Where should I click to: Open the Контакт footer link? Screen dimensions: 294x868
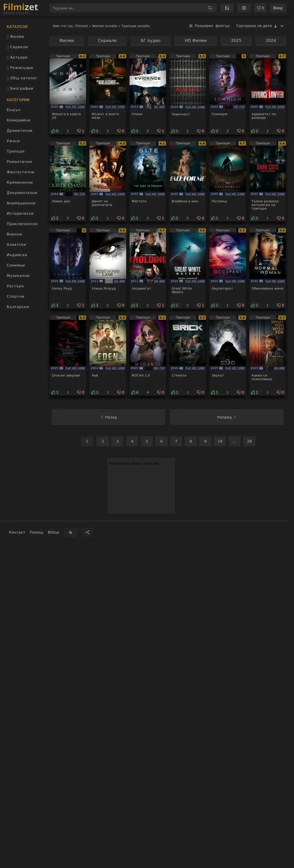coord(17,532)
